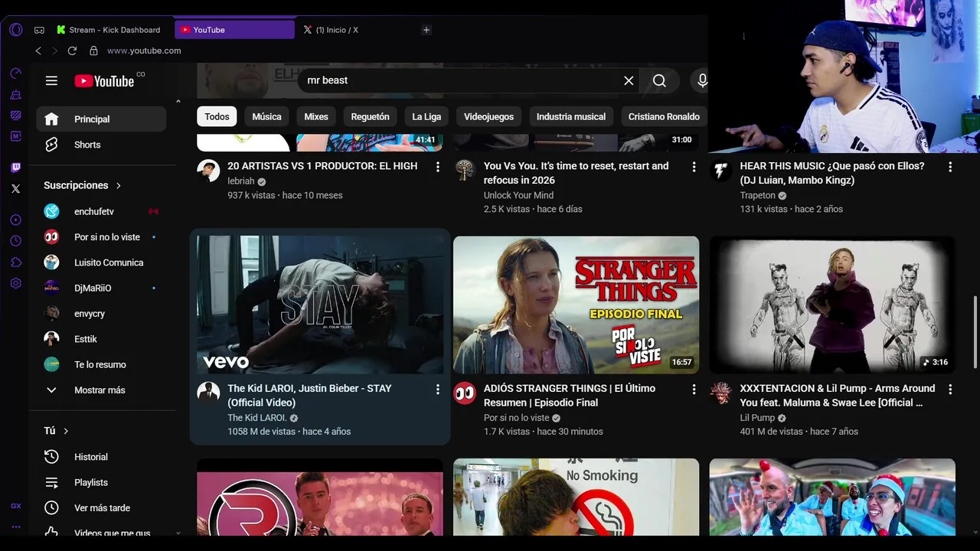Switch to Stream - Kick Dashboard tab
The image size is (980, 551).
[109, 30]
